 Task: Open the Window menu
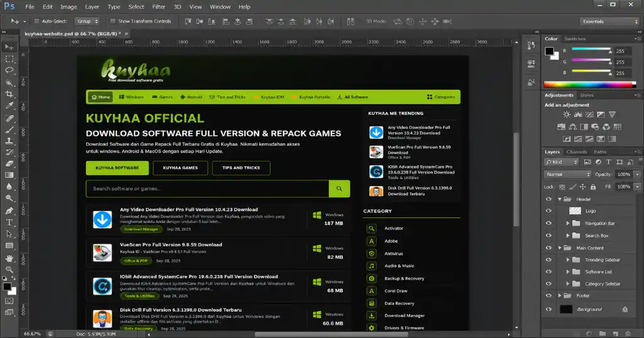pyautogui.click(x=220, y=7)
